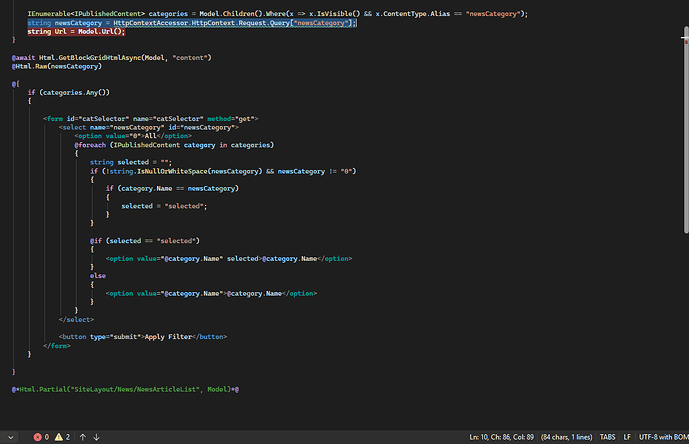Open the status bar chevron dropdown
The image size is (689, 444).
point(11,437)
